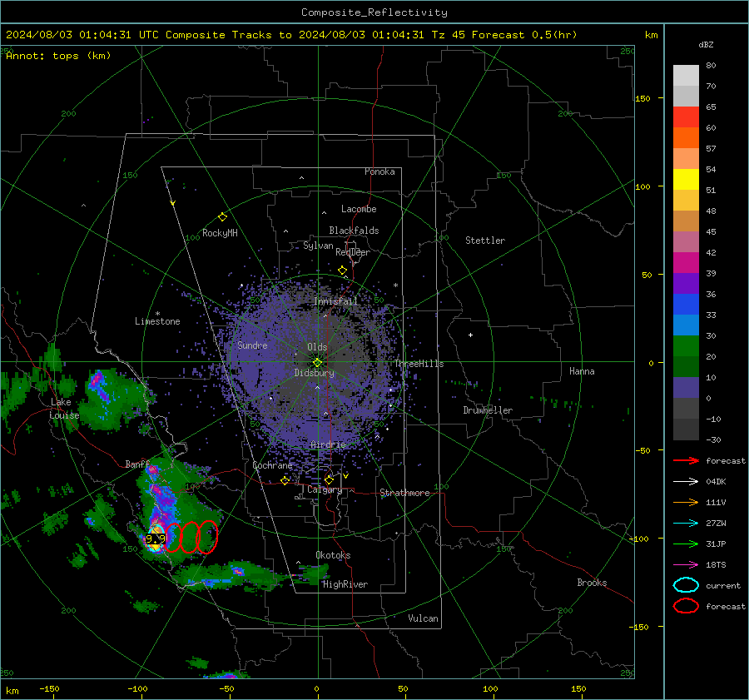Click the Innisfail label

335,301
